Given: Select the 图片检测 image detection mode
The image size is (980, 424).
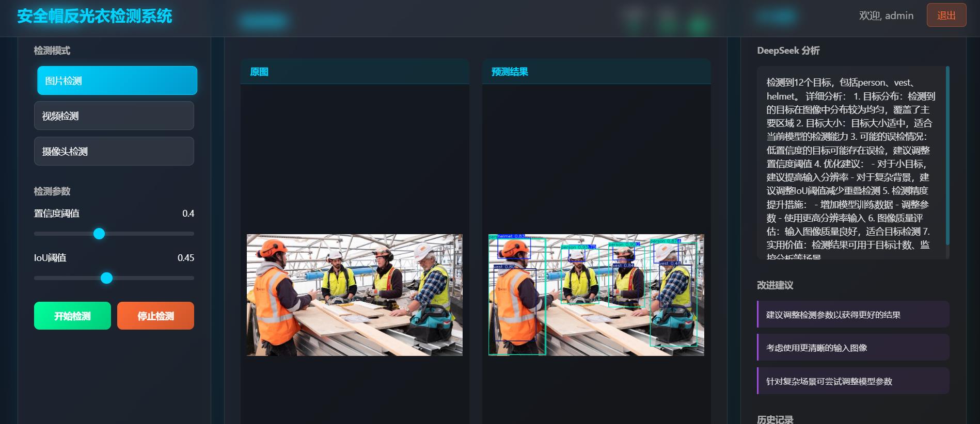Looking at the screenshot, I should tap(117, 80).
